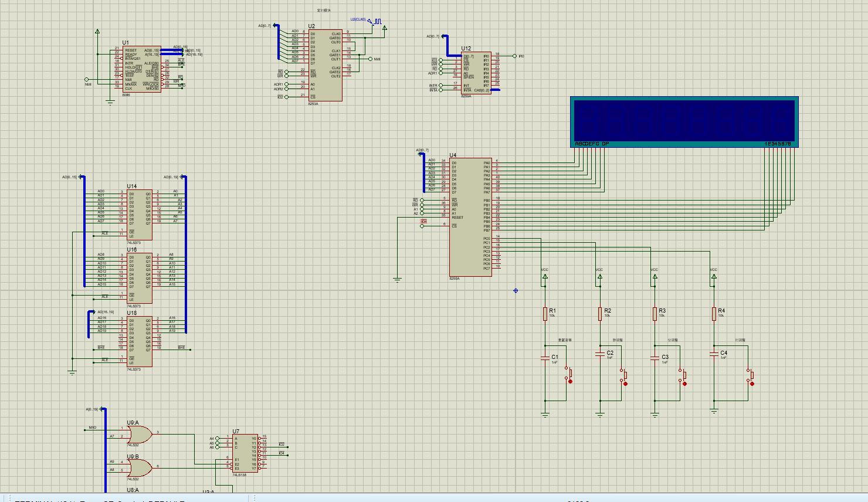This screenshot has height=502, width=868.
Task: Click the U2(CLK0) blue label text
Action: coord(358,19)
